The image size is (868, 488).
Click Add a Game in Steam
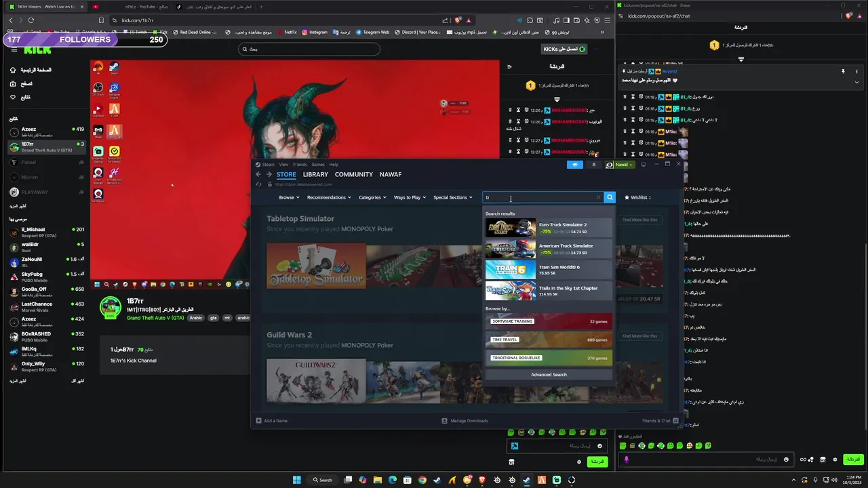pyautogui.click(x=271, y=421)
